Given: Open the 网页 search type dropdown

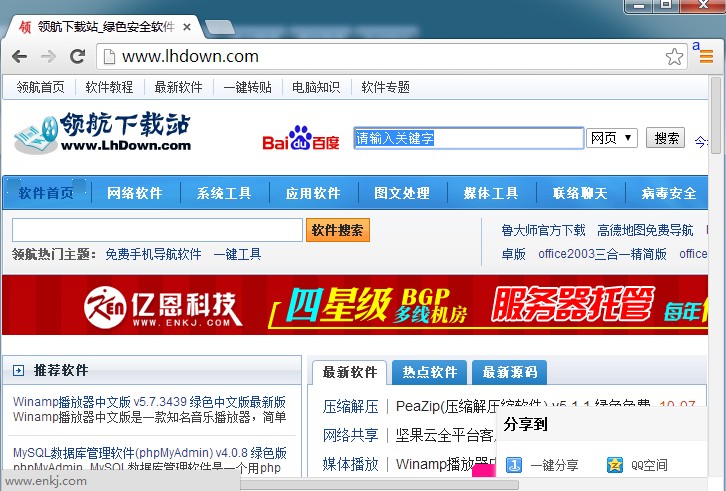Looking at the screenshot, I should click(x=612, y=138).
